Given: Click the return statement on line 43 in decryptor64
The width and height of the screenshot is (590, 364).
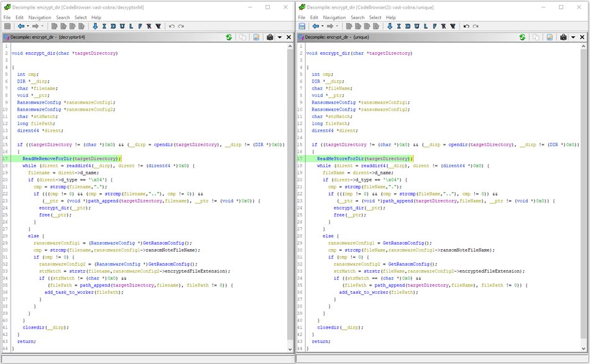Looking at the screenshot, I should pos(26,342).
